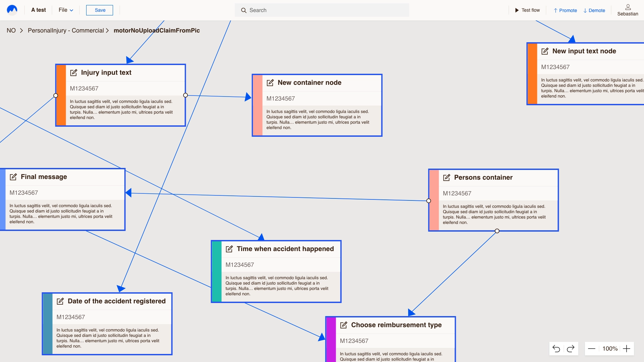Image resolution: width=644 pixels, height=362 pixels.
Task: Click the search magnifier icon
Action: (x=244, y=10)
